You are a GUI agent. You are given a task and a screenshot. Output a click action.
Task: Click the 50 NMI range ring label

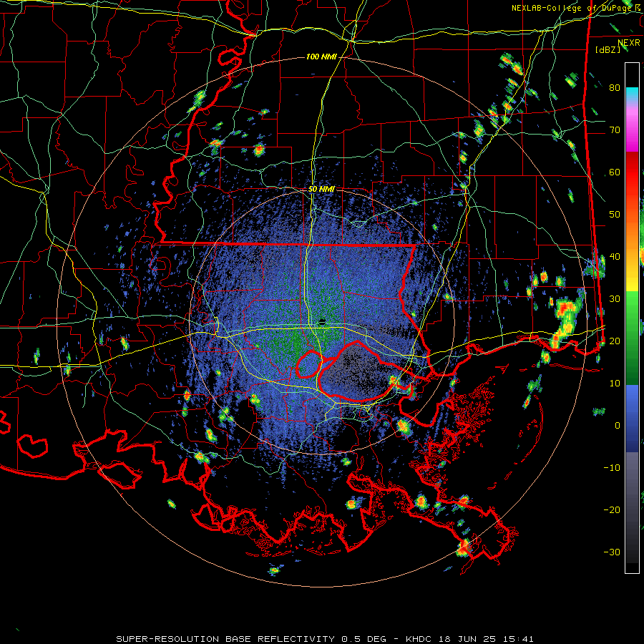[321, 190]
